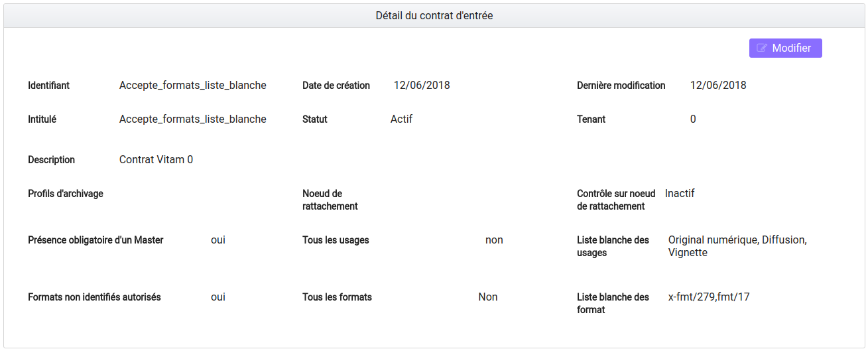
Task: Click the Liste blanche des usages label
Action: point(613,246)
